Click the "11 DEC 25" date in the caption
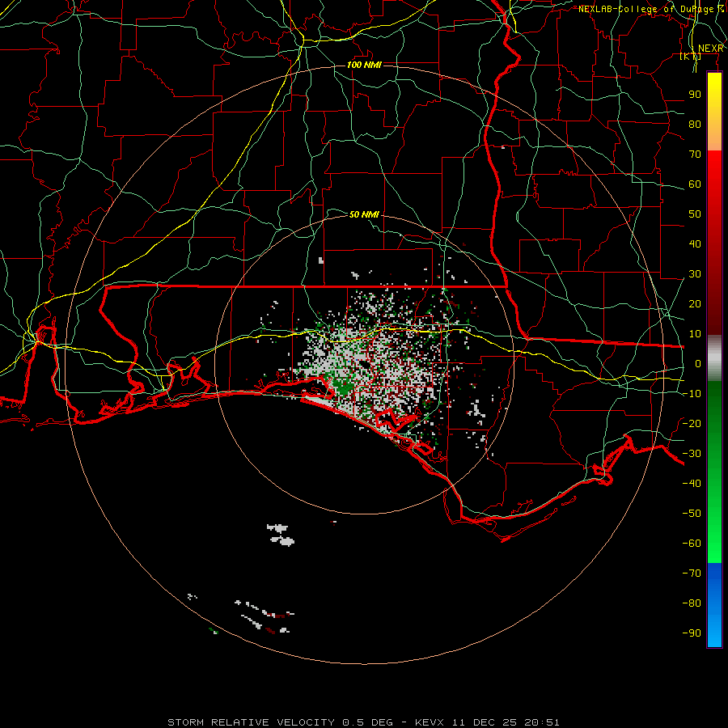 tap(485, 722)
